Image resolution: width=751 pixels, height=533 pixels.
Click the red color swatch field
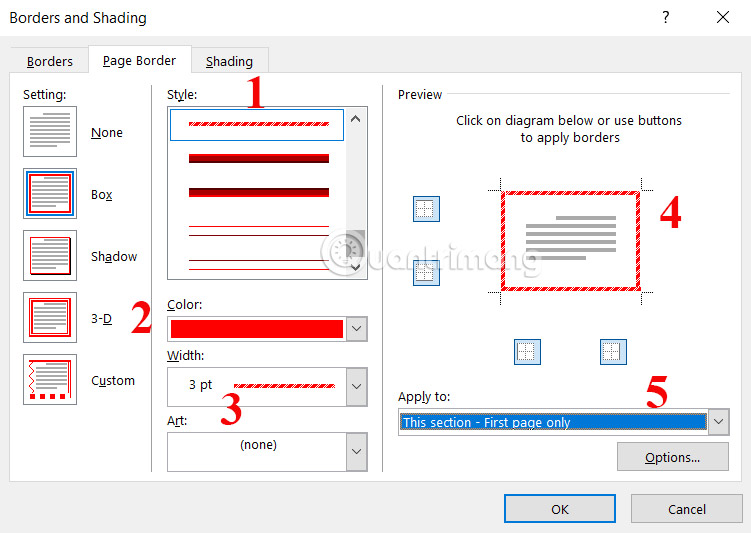[x=257, y=329]
